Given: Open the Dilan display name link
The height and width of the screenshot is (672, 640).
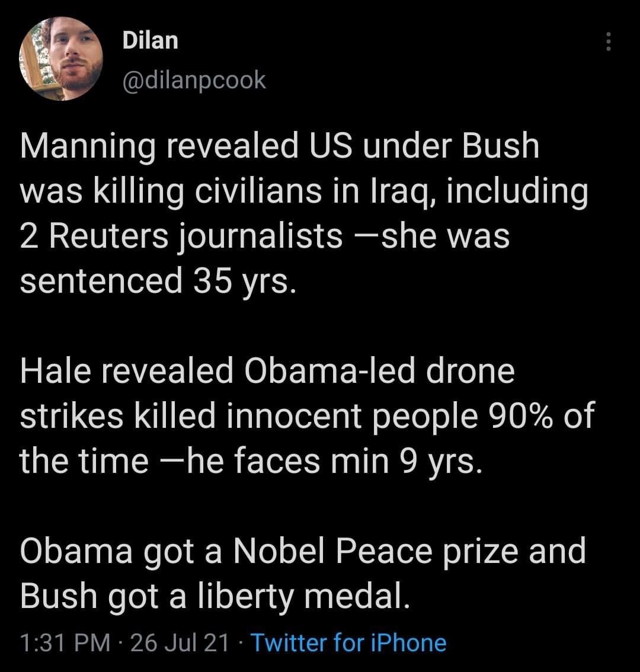Looking at the screenshot, I should pyautogui.click(x=150, y=40).
